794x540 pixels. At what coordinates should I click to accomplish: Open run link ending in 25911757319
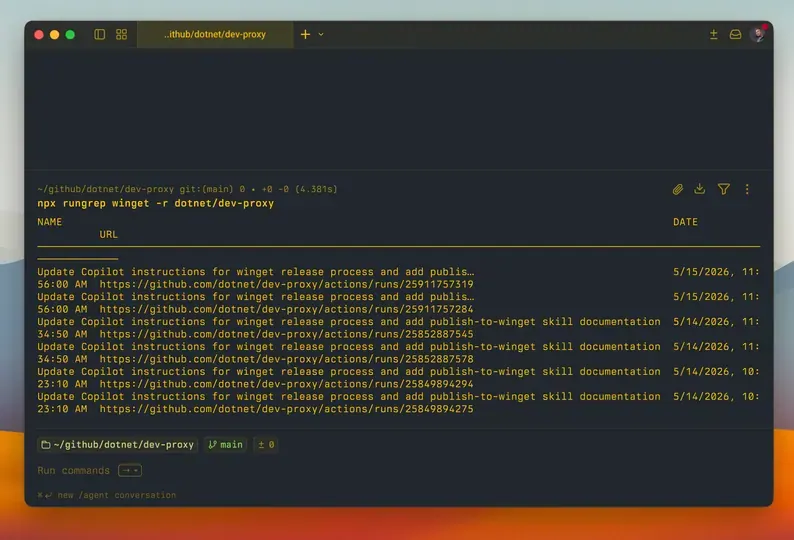286,284
